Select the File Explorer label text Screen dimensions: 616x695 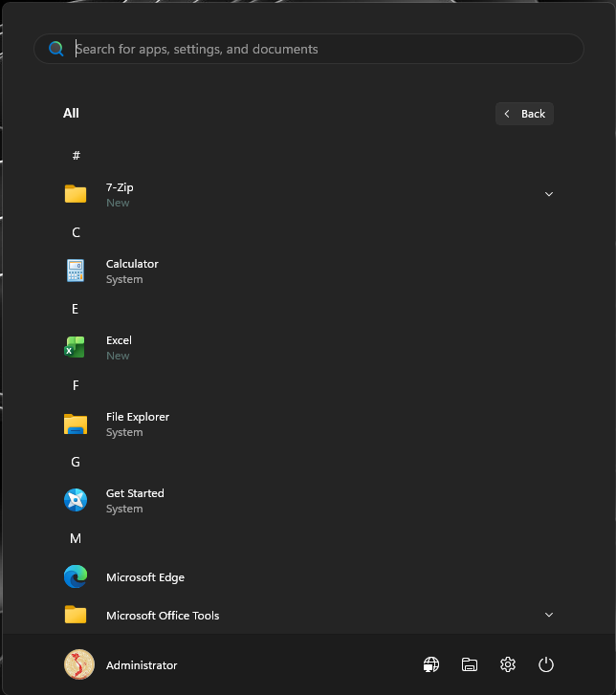pyautogui.click(x=138, y=417)
